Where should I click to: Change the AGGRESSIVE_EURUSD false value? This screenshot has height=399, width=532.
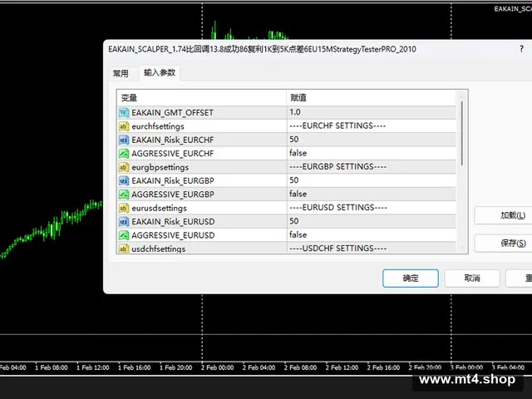point(372,234)
